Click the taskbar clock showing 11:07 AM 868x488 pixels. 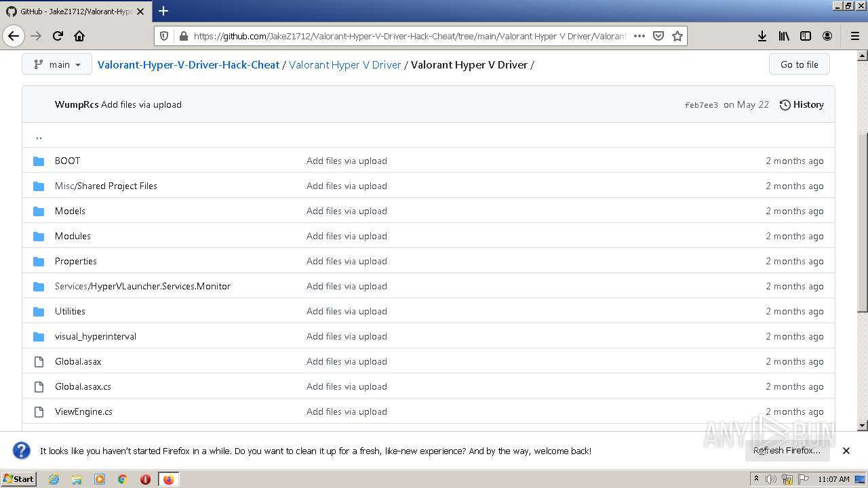(833, 479)
